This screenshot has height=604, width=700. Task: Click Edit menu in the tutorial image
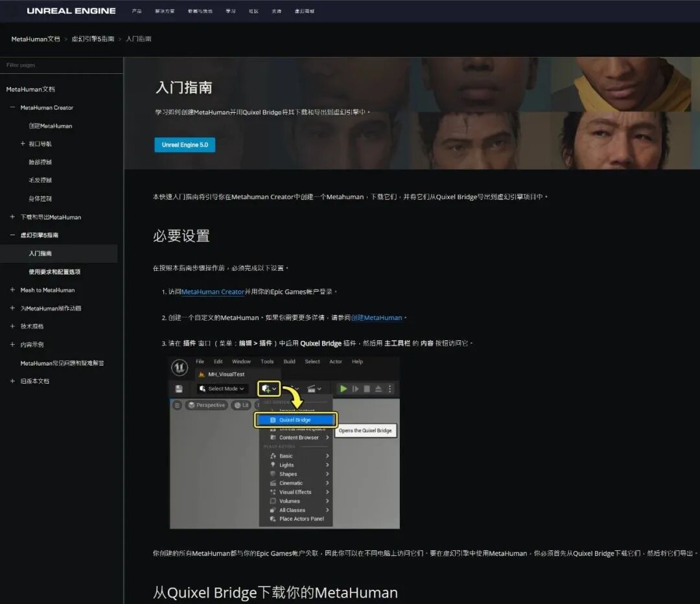point(218,362)
